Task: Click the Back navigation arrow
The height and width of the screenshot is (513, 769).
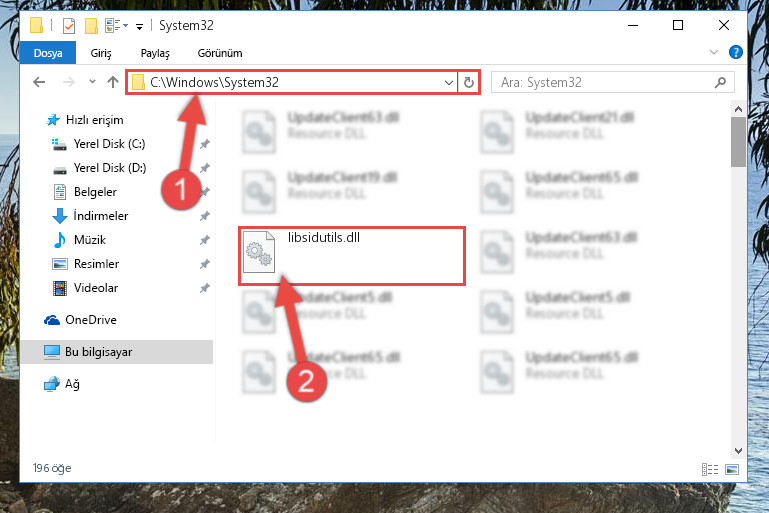Action: [39, 82]
